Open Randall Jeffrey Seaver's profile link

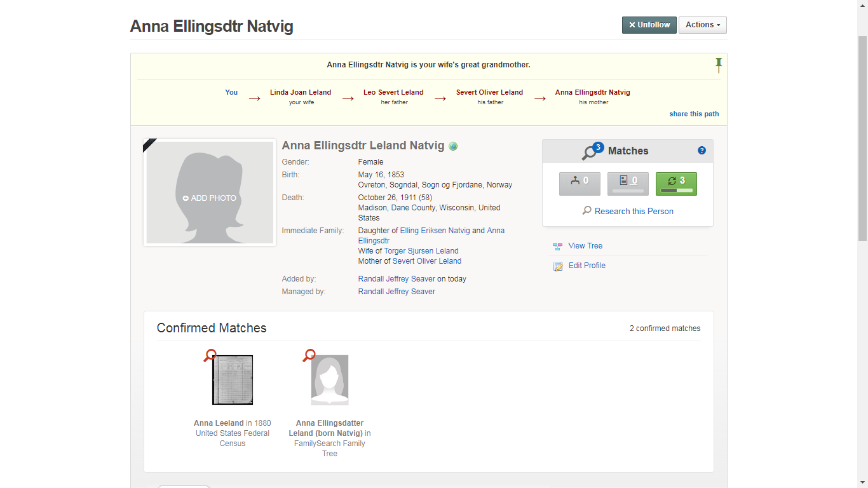(396, 278)
